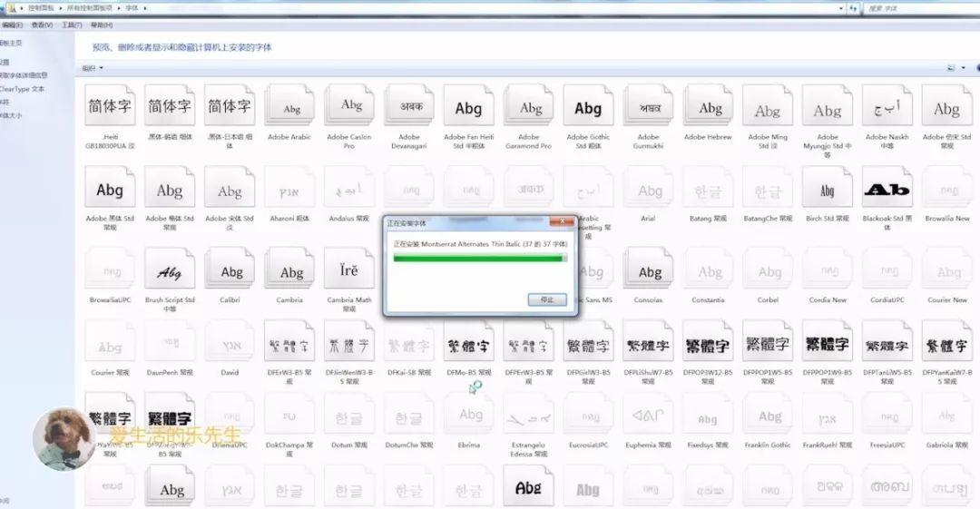
Task: Select the Corbel font icon
Action: coord(768,269)
